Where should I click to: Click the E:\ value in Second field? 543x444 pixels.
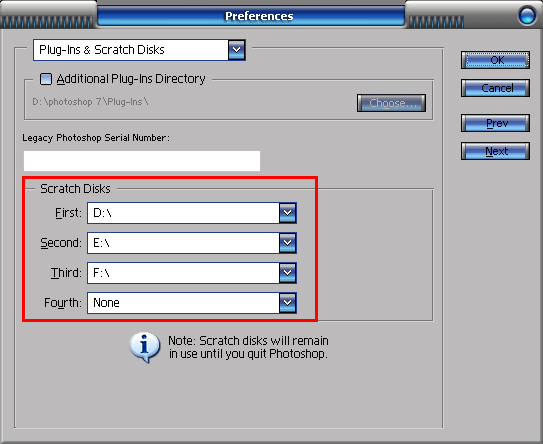101,243
